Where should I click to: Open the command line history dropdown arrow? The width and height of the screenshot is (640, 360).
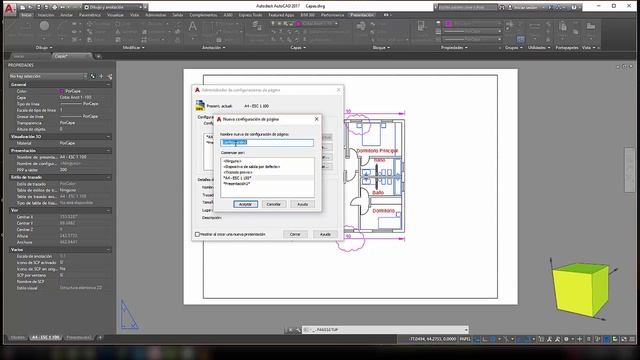466,330
